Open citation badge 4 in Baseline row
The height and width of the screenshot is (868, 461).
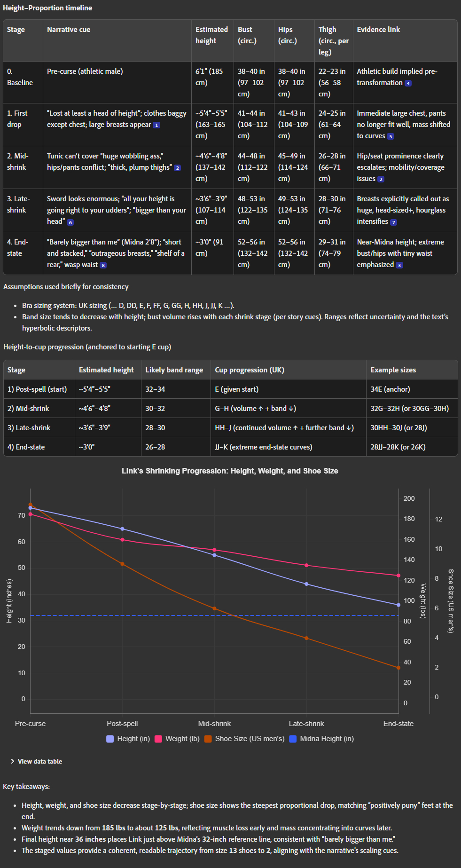click(408, 83)
